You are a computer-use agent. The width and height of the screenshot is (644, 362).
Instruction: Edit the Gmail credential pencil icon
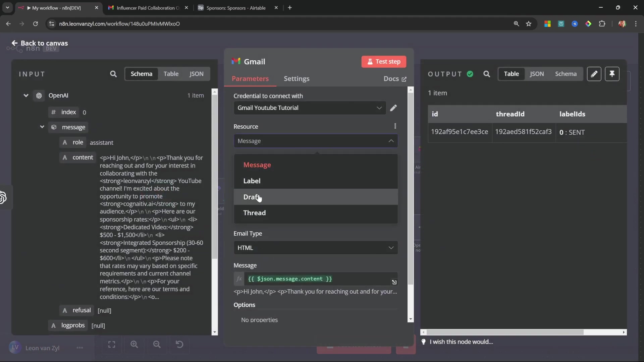393,108
